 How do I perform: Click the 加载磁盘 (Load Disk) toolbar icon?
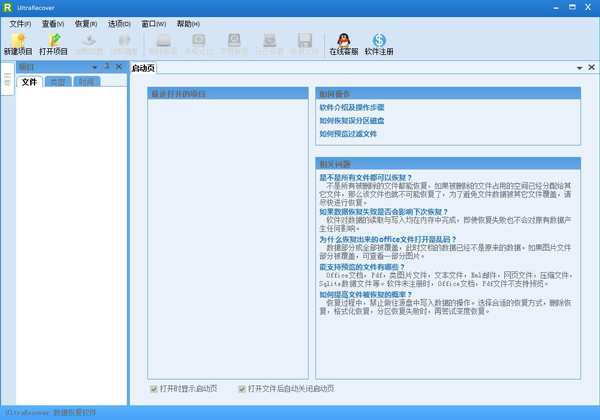(89, 44)
